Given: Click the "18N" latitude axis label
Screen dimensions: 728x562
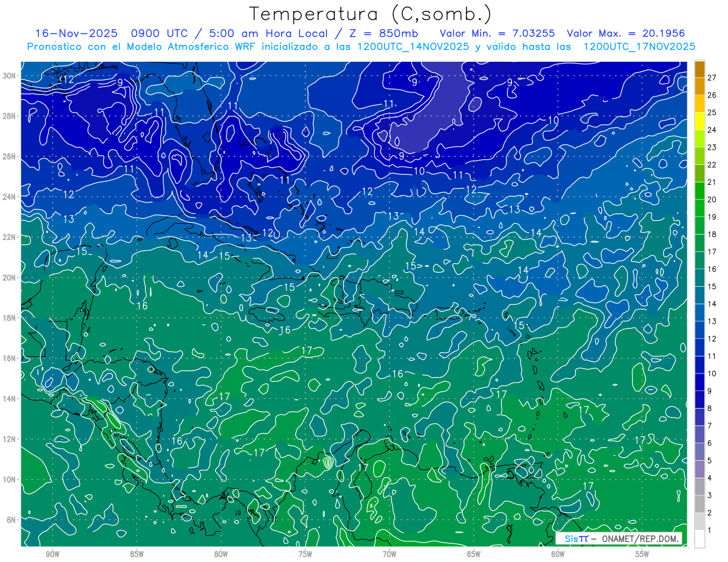Looking at the screenshot, I should (x=10, y=318).
